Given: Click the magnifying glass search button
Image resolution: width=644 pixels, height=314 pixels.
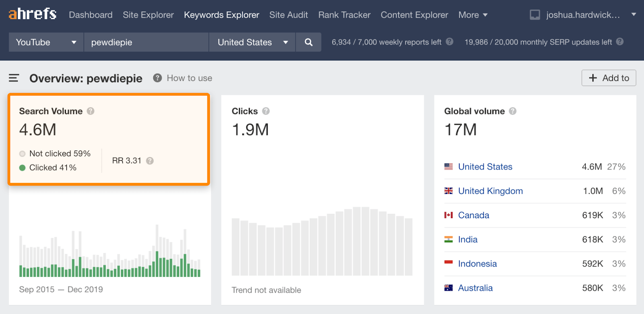Looking at the screenshot, I should (308, 42).
